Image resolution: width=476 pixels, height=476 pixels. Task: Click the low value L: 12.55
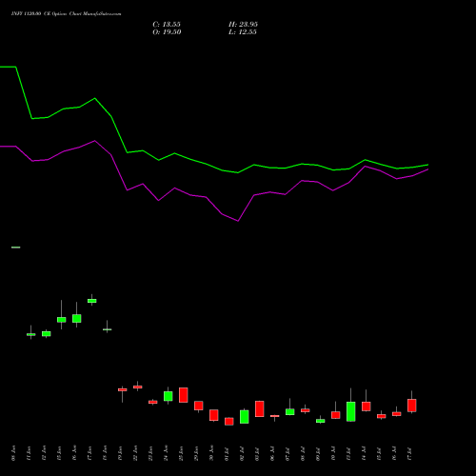(x=243, y=32)
